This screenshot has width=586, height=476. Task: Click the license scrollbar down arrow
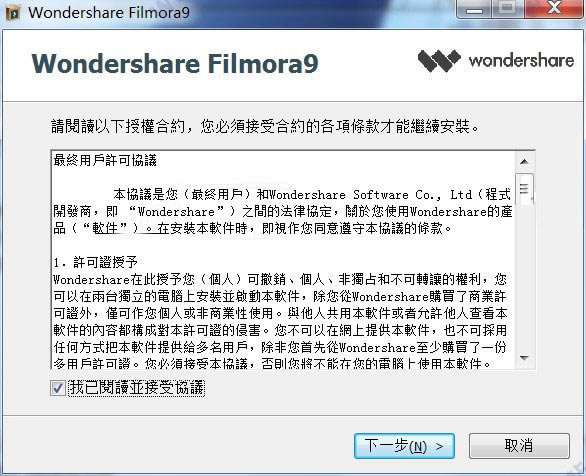524,358
